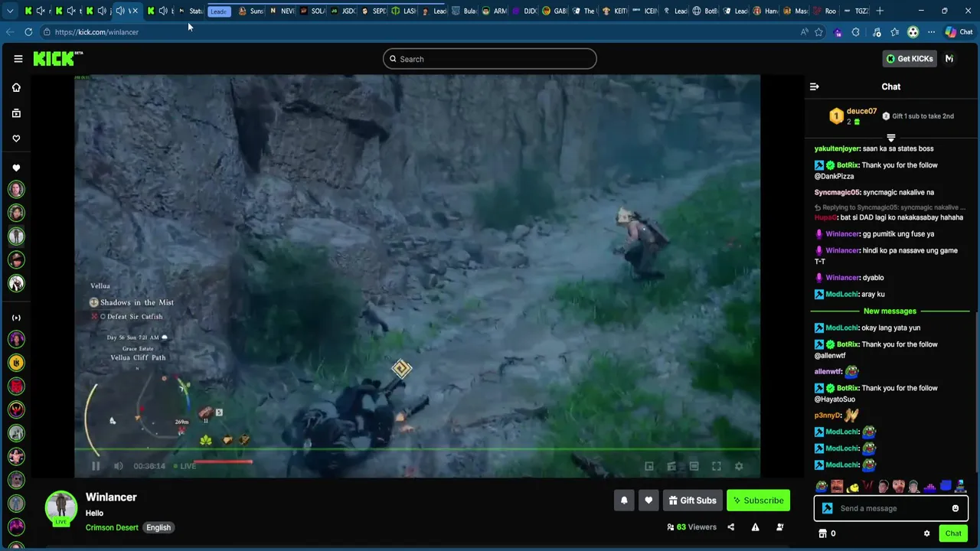Follow Winlancer with the heart button
This screenshot has width=980, height=551.
(648, 500)
